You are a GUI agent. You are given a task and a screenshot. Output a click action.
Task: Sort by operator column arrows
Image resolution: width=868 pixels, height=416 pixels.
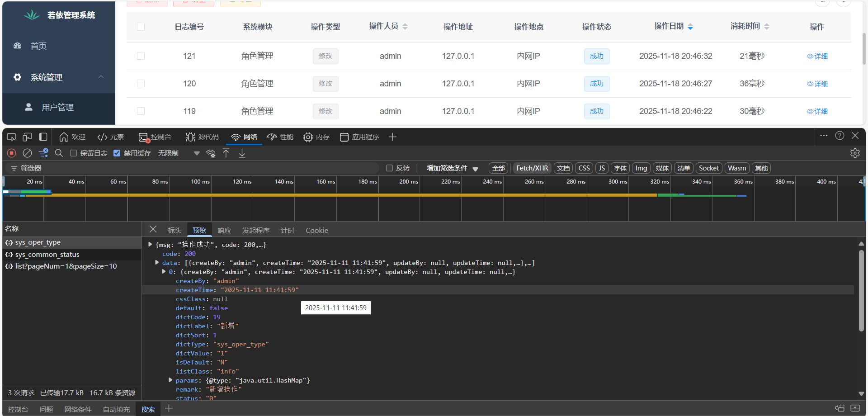(x=405, y=27)
